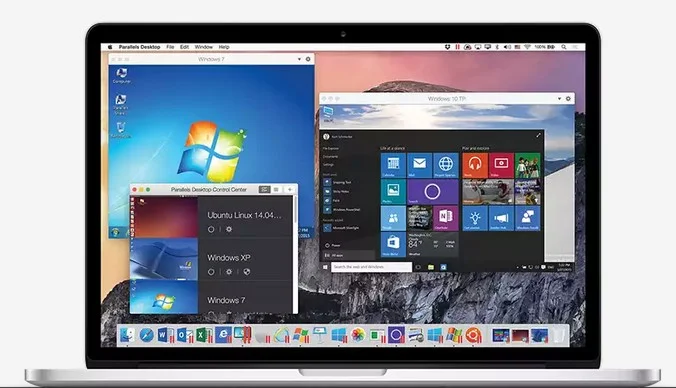This screenshot has height=388, width=676.
Task: Switch Control Center to grid view
Action: tap(264, 189)
